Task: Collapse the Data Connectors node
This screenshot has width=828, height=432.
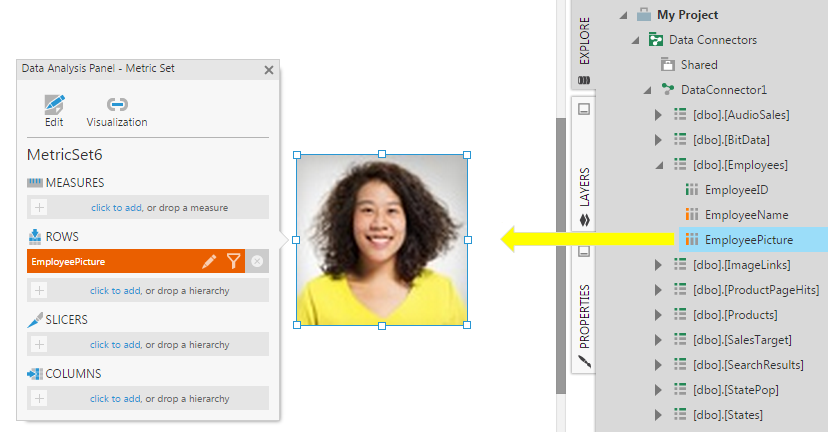Action: point(636,40)
